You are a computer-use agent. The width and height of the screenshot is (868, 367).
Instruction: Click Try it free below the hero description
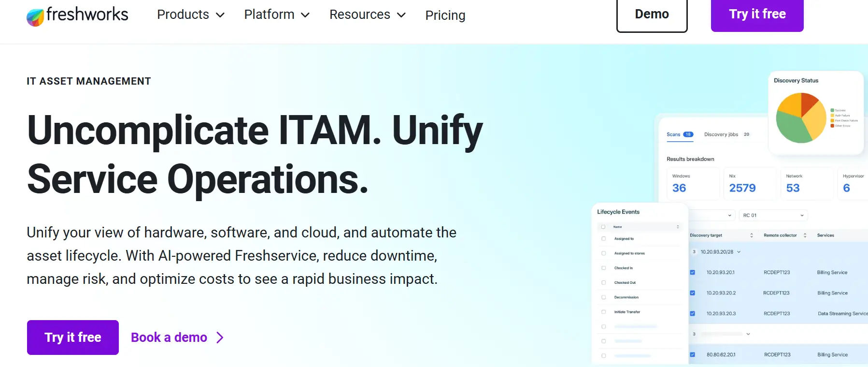point(73,338)
